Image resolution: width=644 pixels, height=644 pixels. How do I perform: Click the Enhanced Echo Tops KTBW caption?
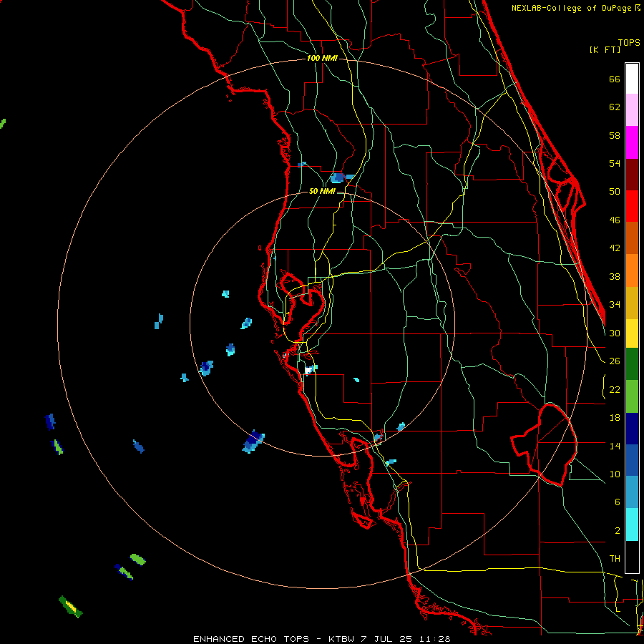tap(321, 639)
